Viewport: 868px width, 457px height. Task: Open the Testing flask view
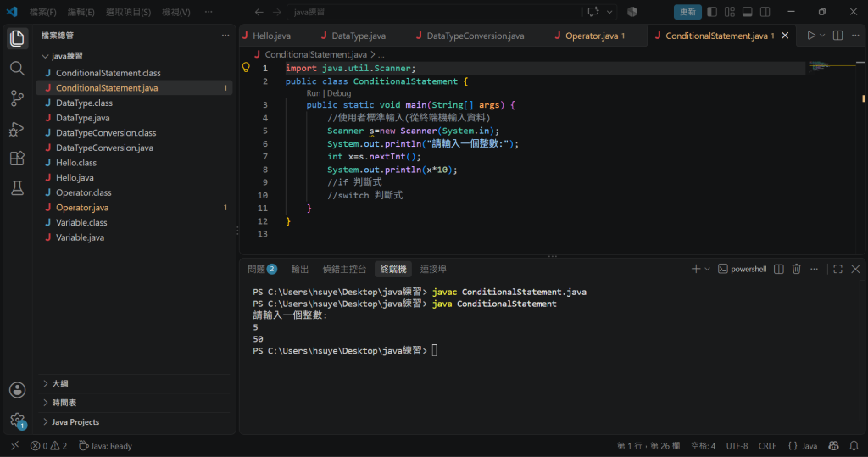[17, 188]
